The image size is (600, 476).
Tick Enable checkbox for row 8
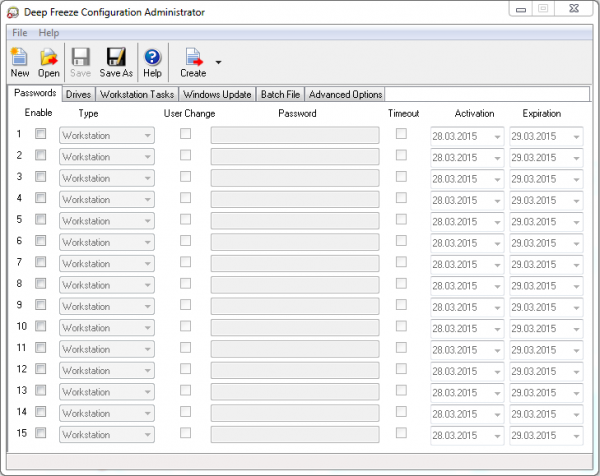41,284
